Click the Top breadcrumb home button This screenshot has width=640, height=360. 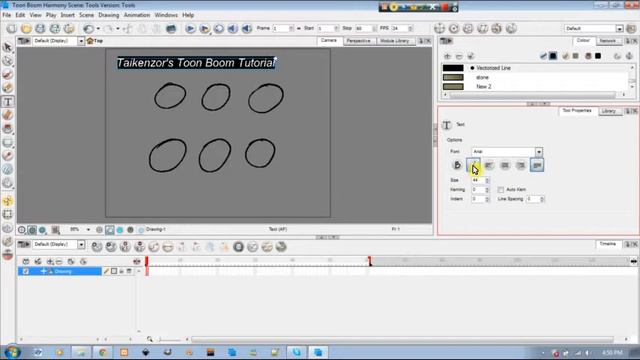tap(95, 41)
